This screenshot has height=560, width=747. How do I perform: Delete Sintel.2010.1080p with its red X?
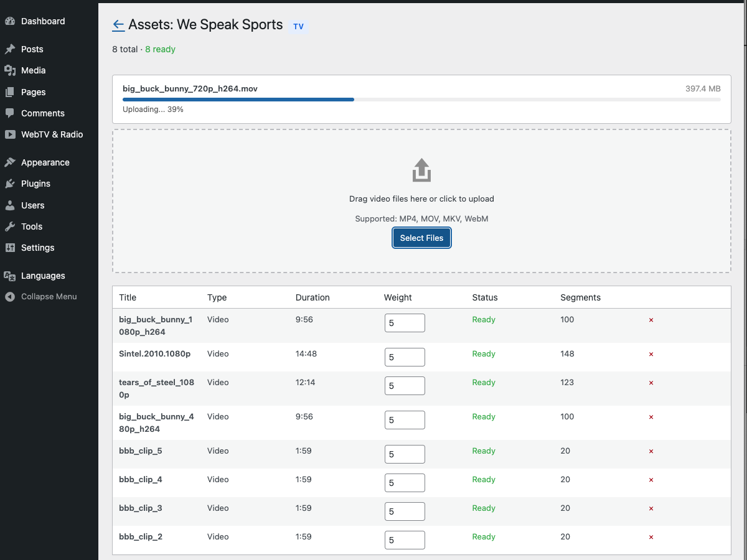(x=651, y=354)
